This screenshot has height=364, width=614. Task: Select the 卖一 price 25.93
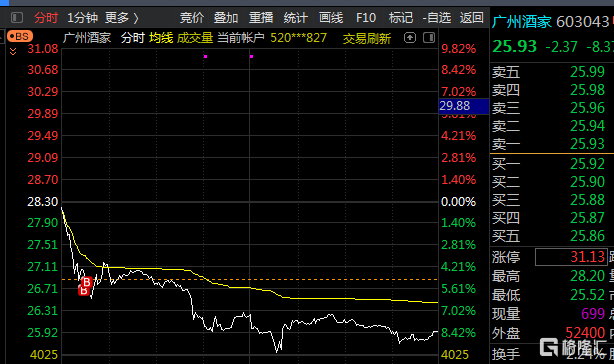[587, 144]
